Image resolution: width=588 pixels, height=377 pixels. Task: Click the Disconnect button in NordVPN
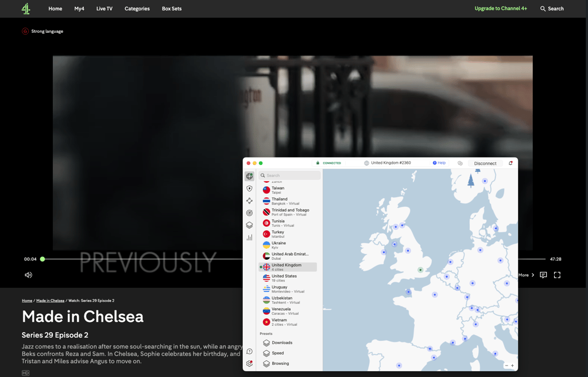(x=485, y=163)
